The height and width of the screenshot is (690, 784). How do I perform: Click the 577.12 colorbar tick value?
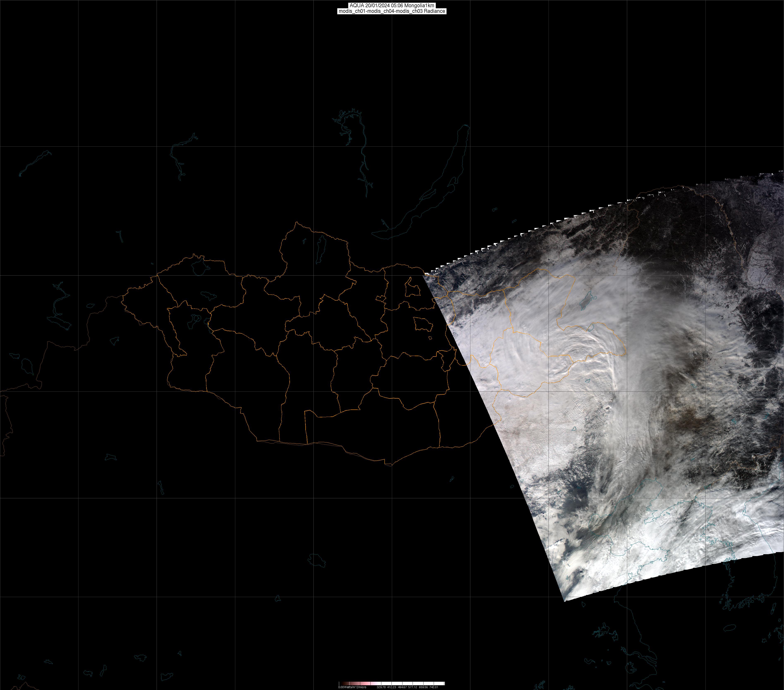(413, 687)
